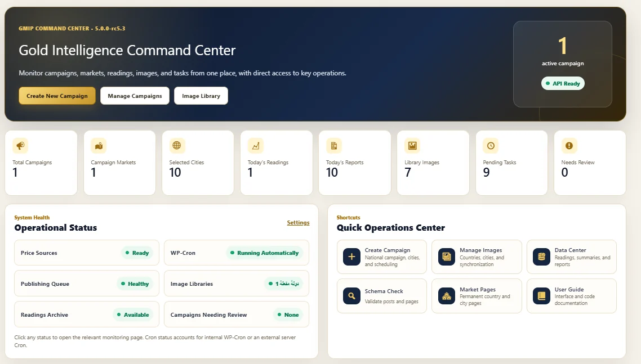Click the Available badge
The width and height of the screenshot is (641, 364).
coord(133,314)
